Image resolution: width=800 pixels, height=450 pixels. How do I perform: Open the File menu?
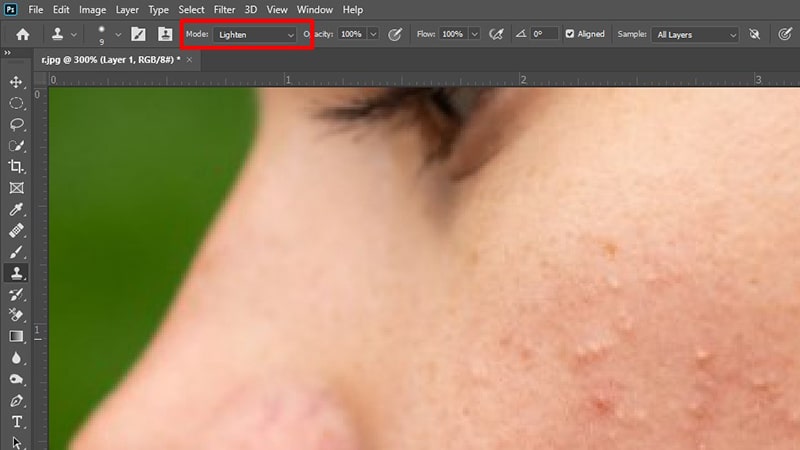[x=36, y=10]
